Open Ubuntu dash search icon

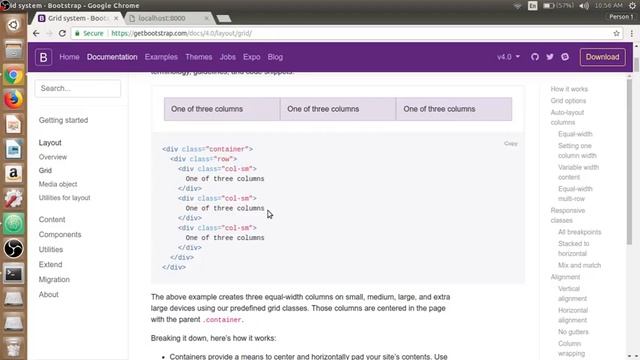point(13,25)
